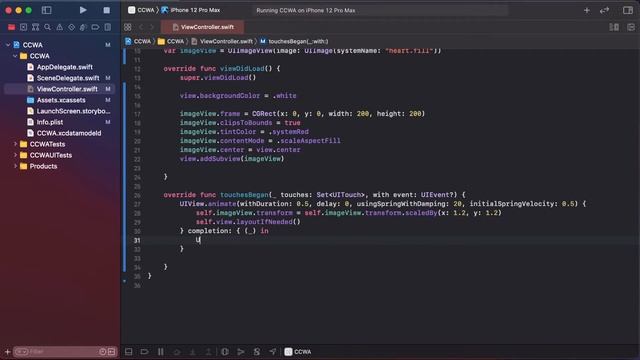
Task: Collapse the CCWA group folder
Action: click(15, 56)
